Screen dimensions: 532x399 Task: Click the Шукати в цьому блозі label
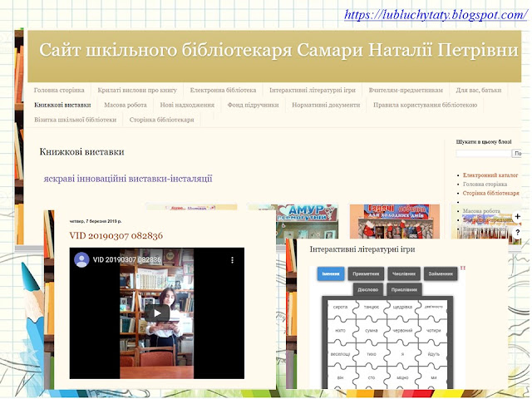click(484, 142)
